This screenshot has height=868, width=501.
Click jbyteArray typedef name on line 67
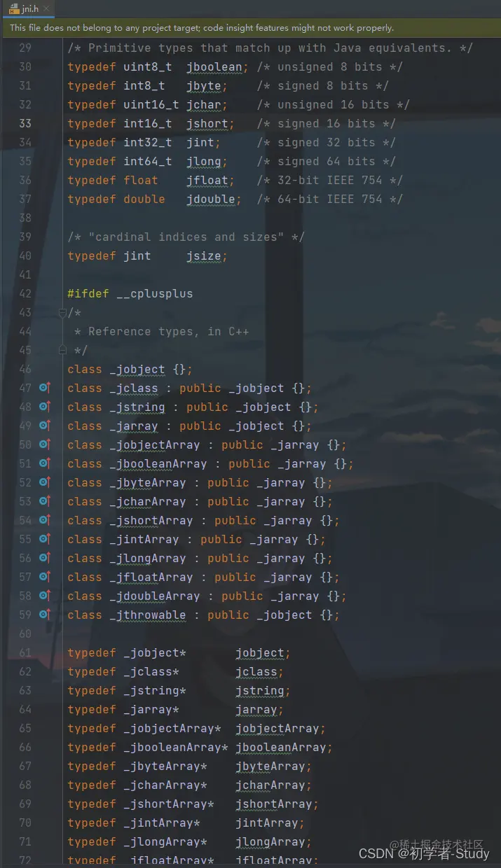[270, 766]
